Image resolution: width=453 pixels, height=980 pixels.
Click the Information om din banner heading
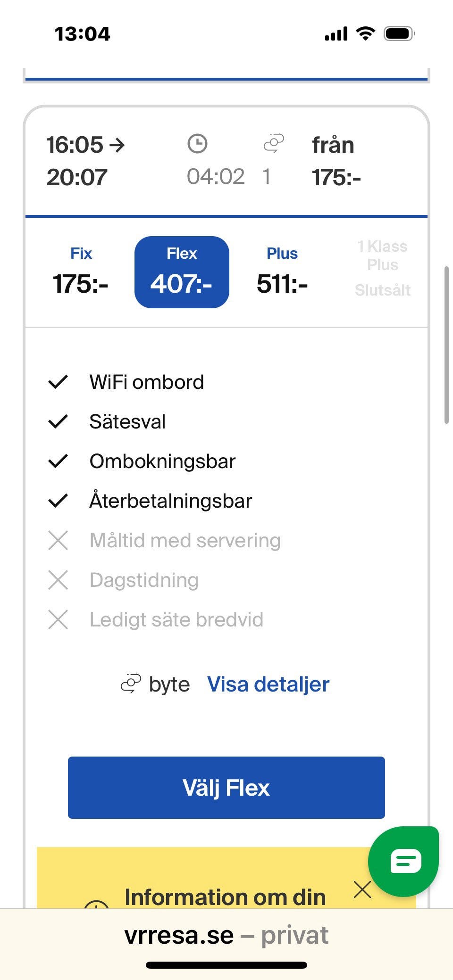[225, 897]
